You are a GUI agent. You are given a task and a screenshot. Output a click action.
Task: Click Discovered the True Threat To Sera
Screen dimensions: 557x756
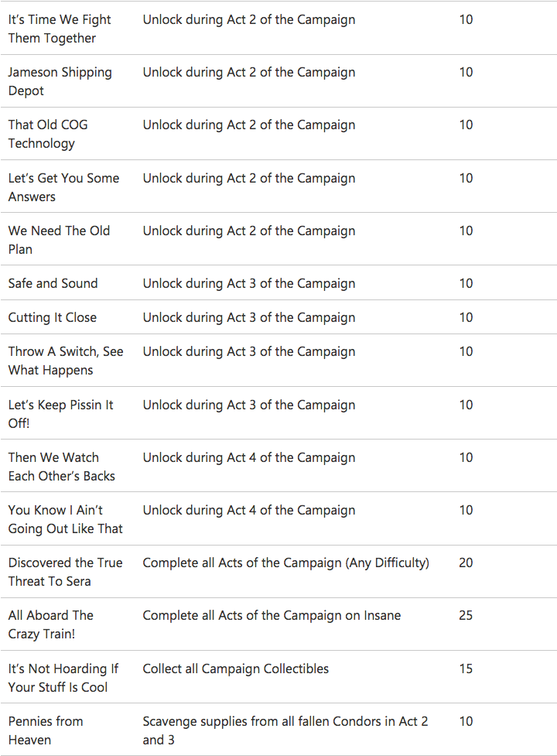[x=65, y=571]
